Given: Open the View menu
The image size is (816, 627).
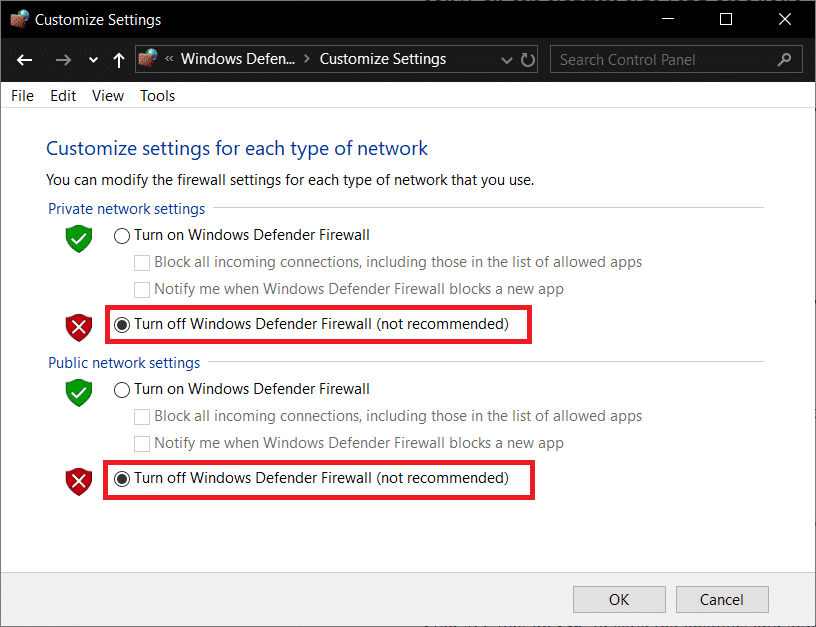Looking at the screenshot, I should (107, 95).
